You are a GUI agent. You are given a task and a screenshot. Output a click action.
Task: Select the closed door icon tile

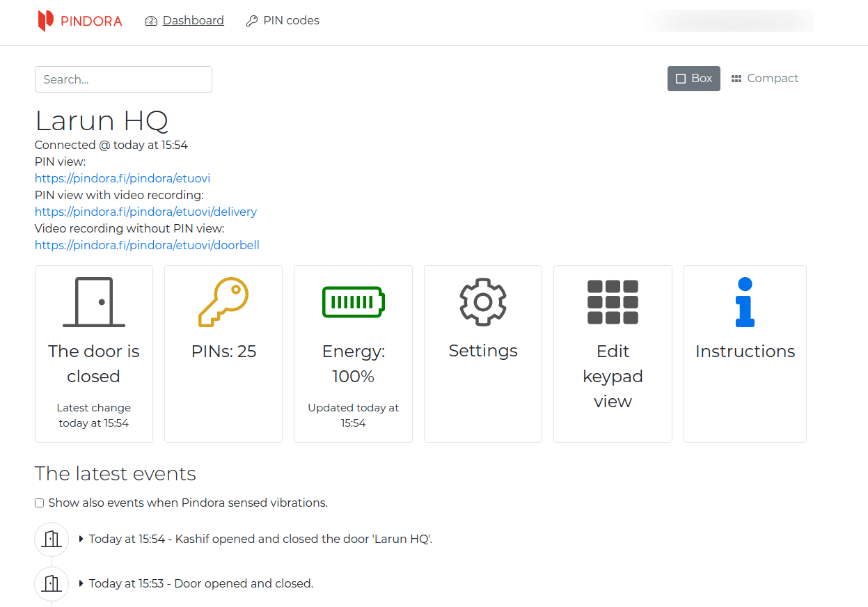pos(93,301)
